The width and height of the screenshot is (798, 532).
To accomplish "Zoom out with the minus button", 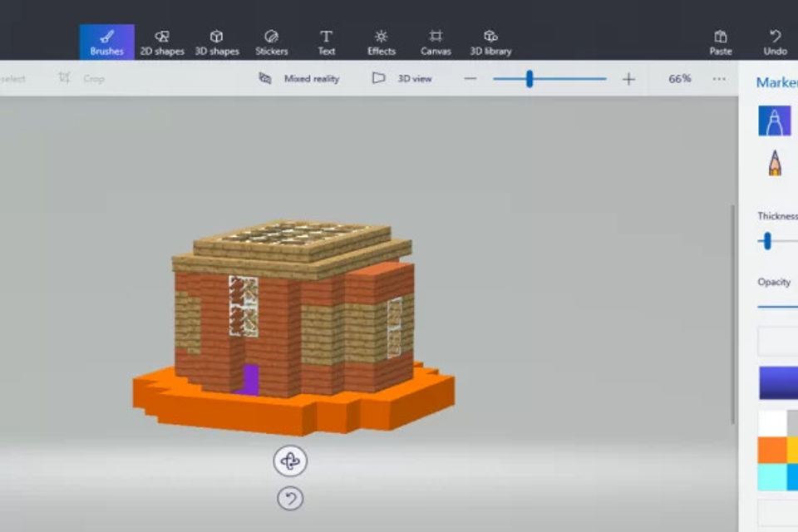I will [x=470, y=79].
